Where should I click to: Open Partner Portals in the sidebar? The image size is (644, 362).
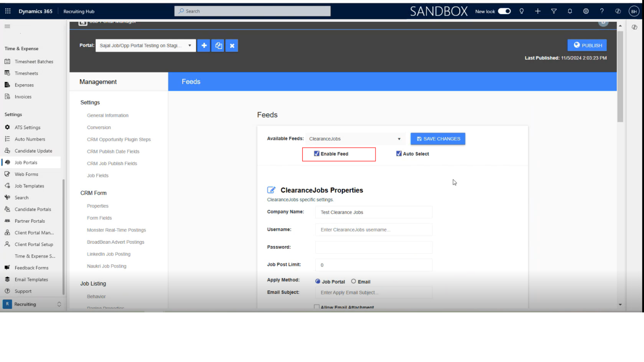(30, 221)
